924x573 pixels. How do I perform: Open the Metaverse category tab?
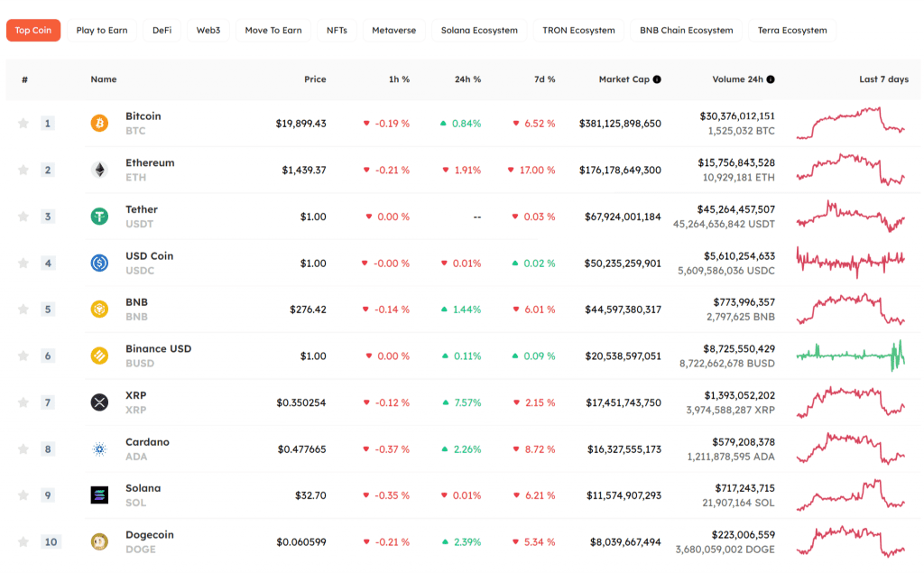coord(393,30)
